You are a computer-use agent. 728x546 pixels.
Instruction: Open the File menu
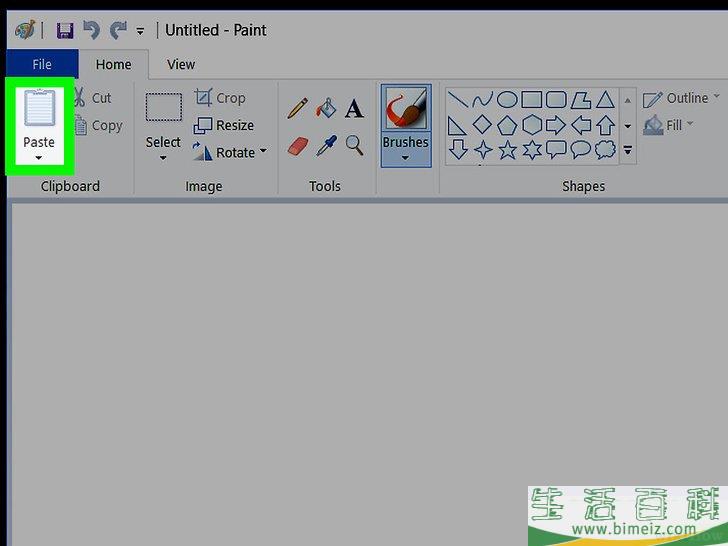click(42, 64)
